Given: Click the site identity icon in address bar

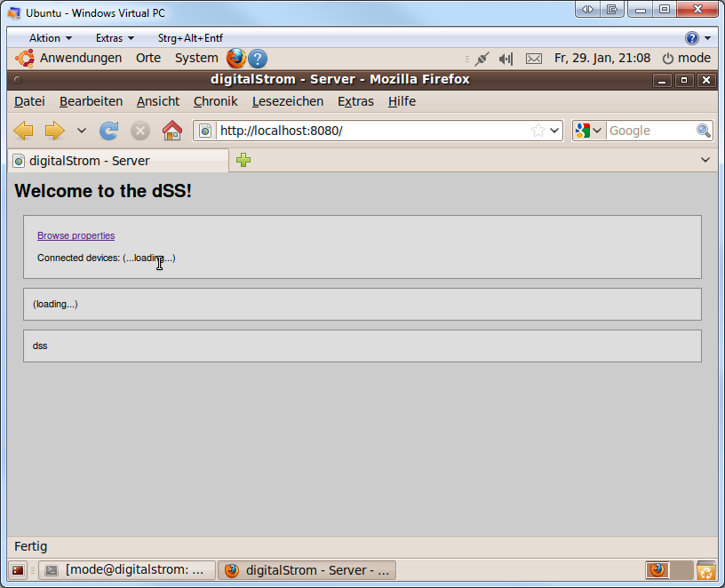Looking at the screenshot, I should [205, 131].
